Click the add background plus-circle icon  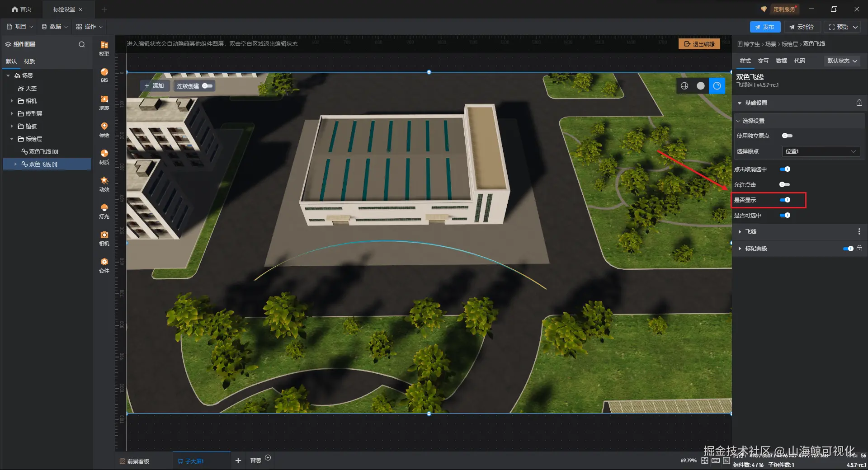(268, 458)
